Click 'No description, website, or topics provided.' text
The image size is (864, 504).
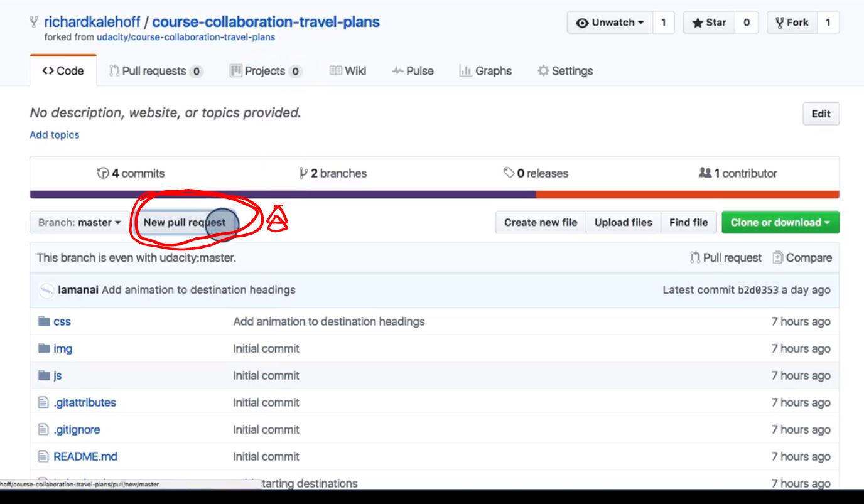[166, 113]
